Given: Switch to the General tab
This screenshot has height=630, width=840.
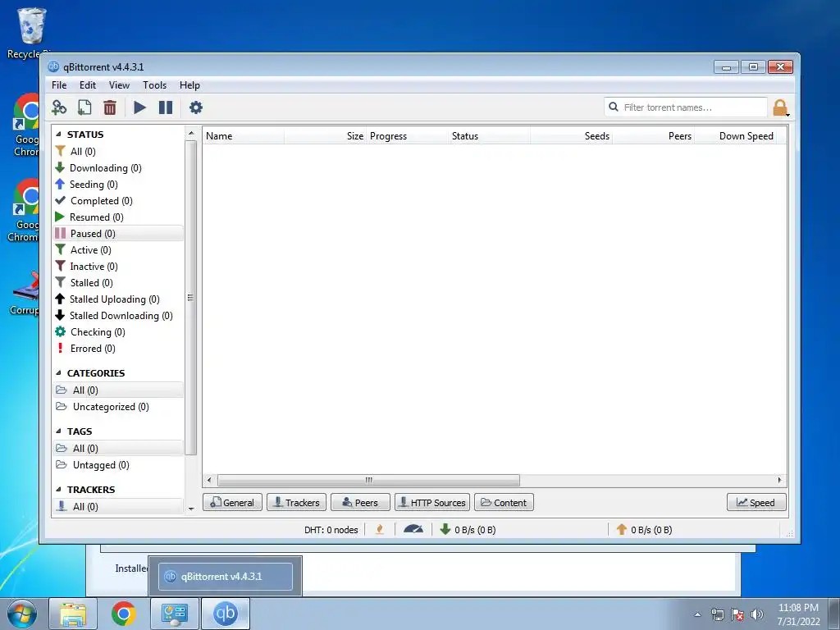Looking at the screenshot, I should (x=232, y=503).
